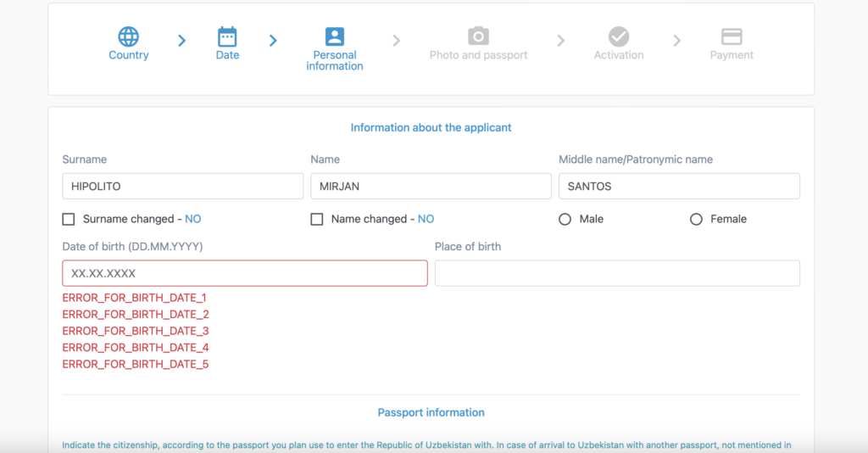Click the Date calendar icon
868x453 pixels.
click(227, 36)
